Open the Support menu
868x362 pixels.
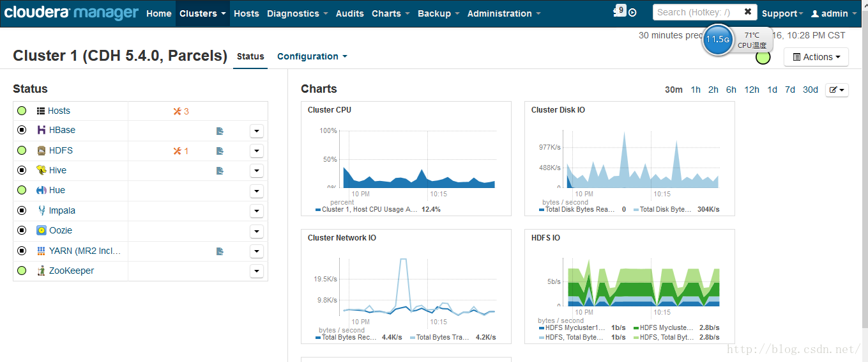click(x=783, y=13)
